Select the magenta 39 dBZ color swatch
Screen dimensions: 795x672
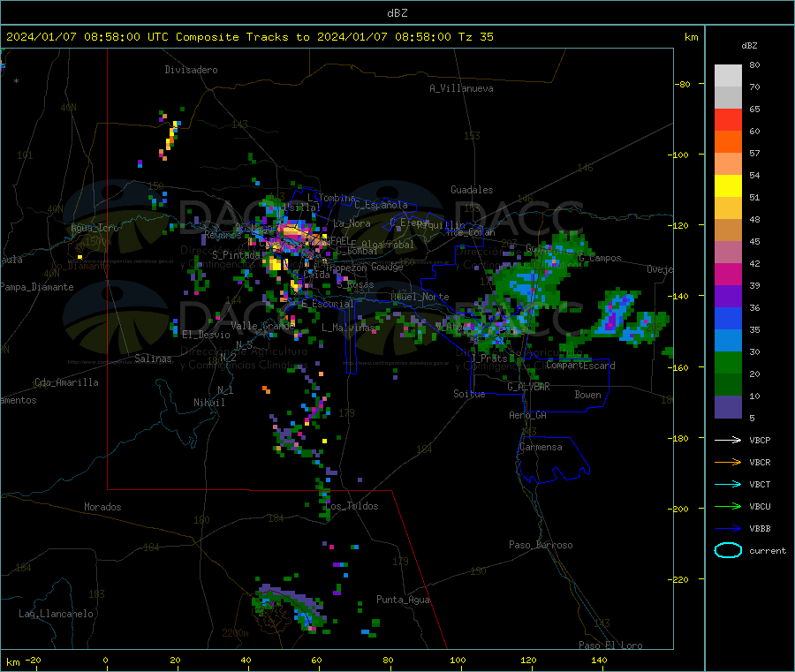click(728, 274)
